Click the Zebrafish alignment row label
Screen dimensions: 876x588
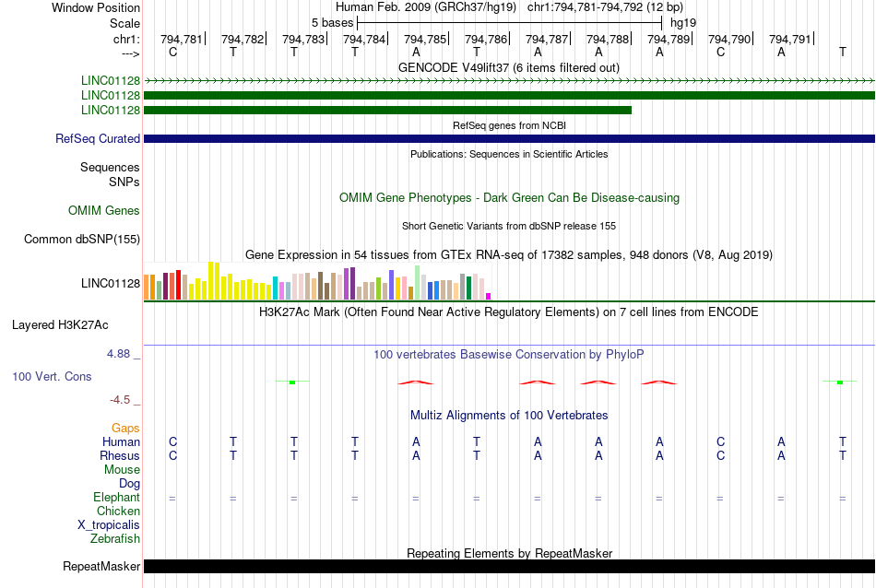[115, 539]
